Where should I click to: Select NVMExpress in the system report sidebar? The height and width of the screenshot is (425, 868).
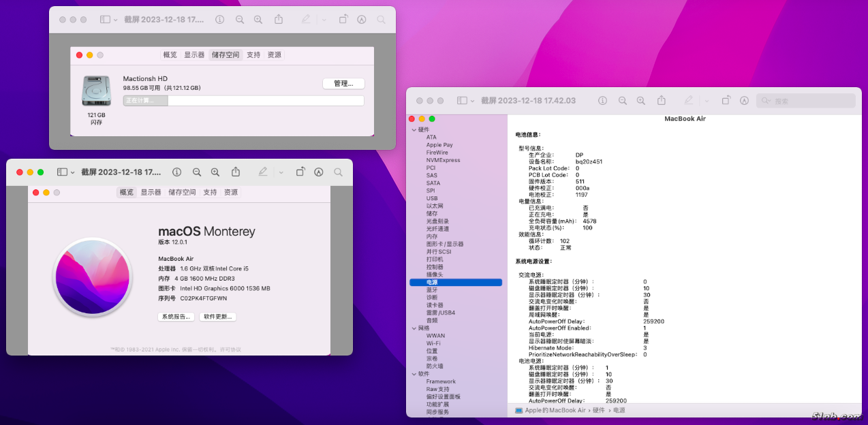[x=444, y=160]
